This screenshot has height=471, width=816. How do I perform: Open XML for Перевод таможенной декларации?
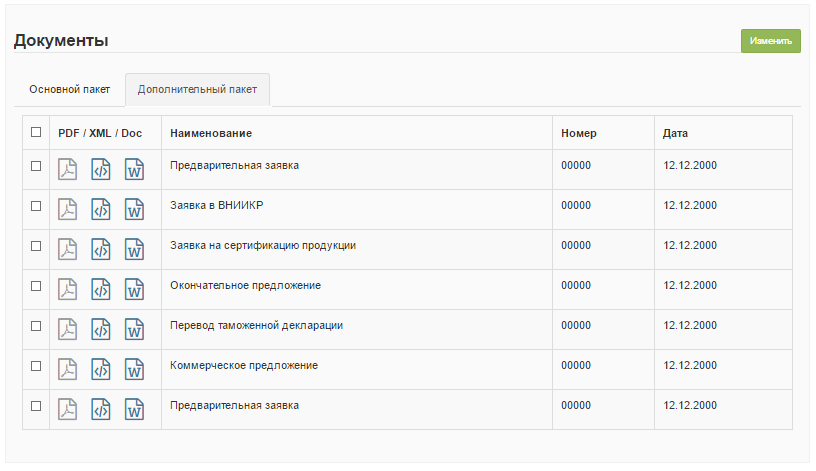(100, 329)
